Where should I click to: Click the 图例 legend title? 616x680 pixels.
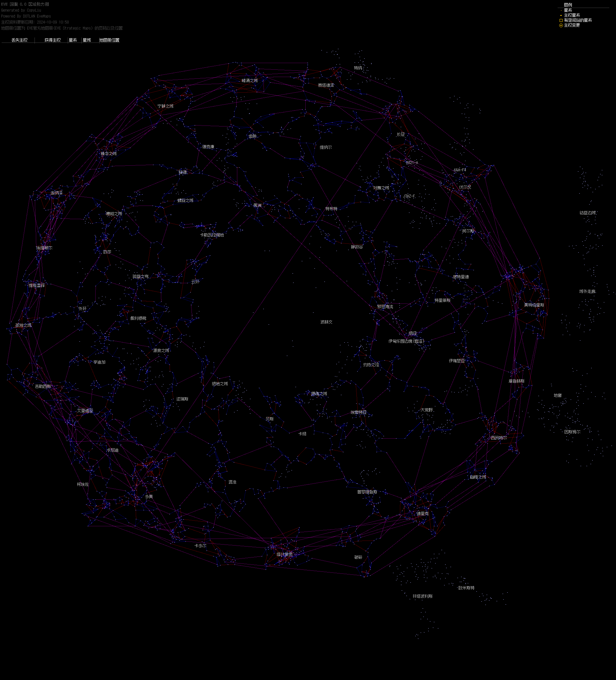pyautogui.click(x=568, y=5)
